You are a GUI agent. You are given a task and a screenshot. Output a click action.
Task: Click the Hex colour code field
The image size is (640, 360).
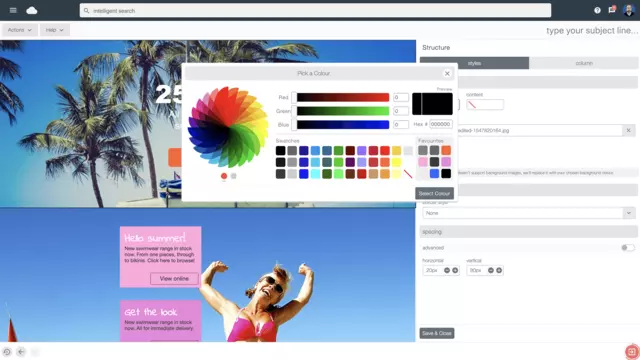[441, 124]
